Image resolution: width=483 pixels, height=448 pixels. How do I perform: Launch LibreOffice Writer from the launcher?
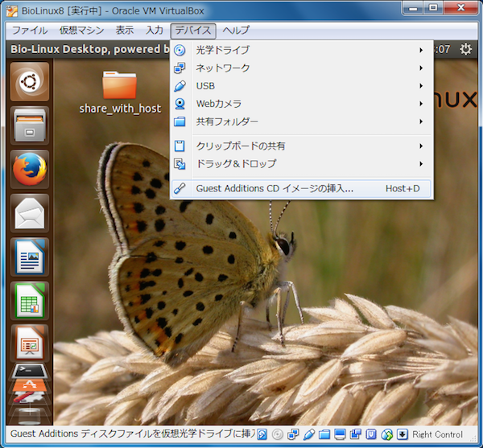(x=29, y=257)
